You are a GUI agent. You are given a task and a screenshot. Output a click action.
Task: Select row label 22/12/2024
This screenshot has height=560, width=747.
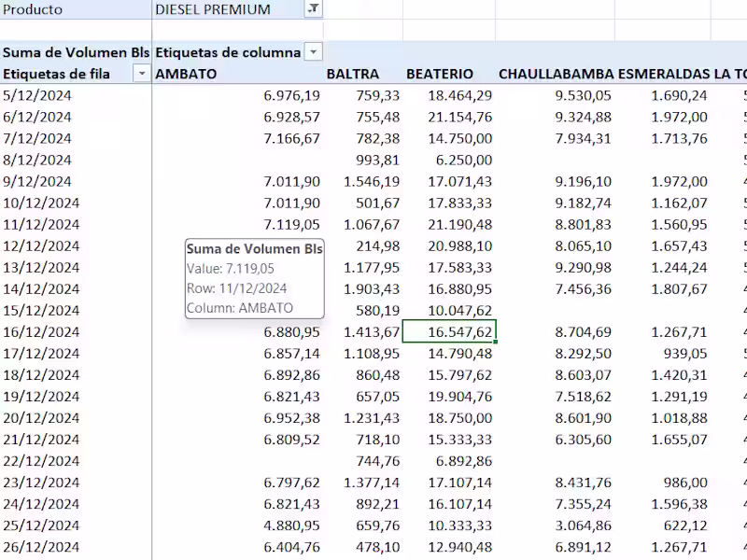pos(41,461)
